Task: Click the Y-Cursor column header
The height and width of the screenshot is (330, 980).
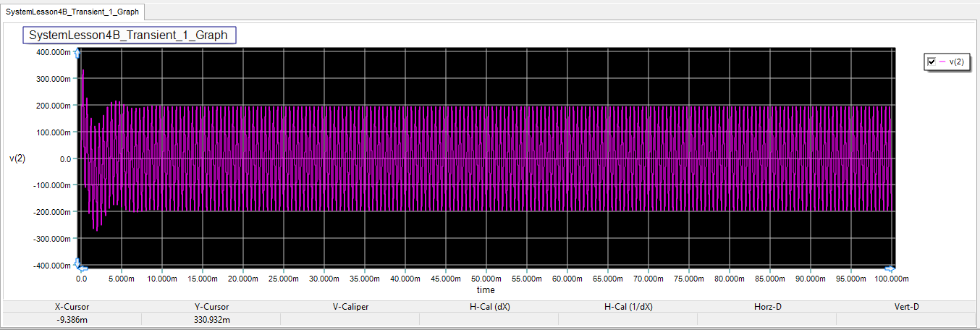Action: 211,307
